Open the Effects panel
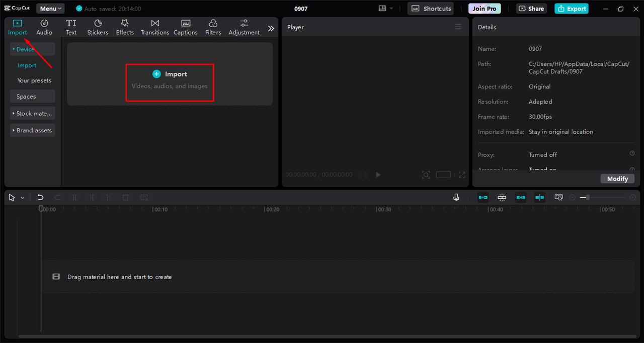644x343 pixels. (x=125, y=27)
